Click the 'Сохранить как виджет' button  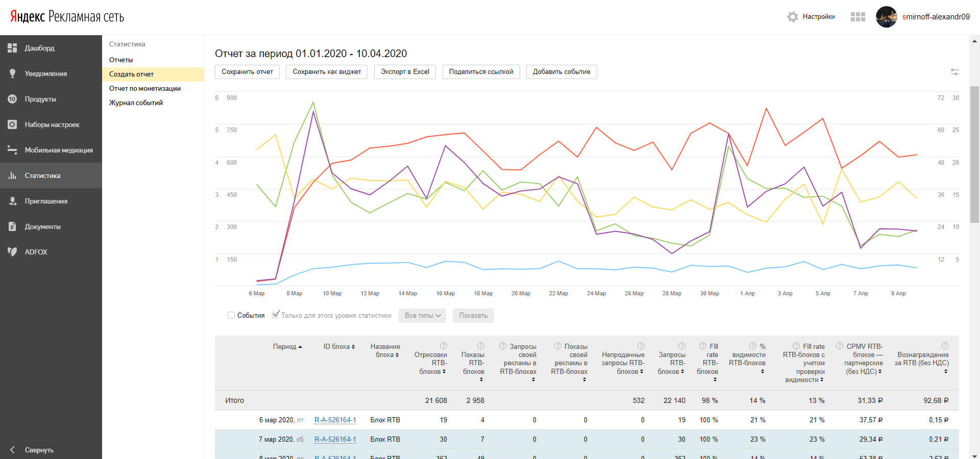[327, 72]
